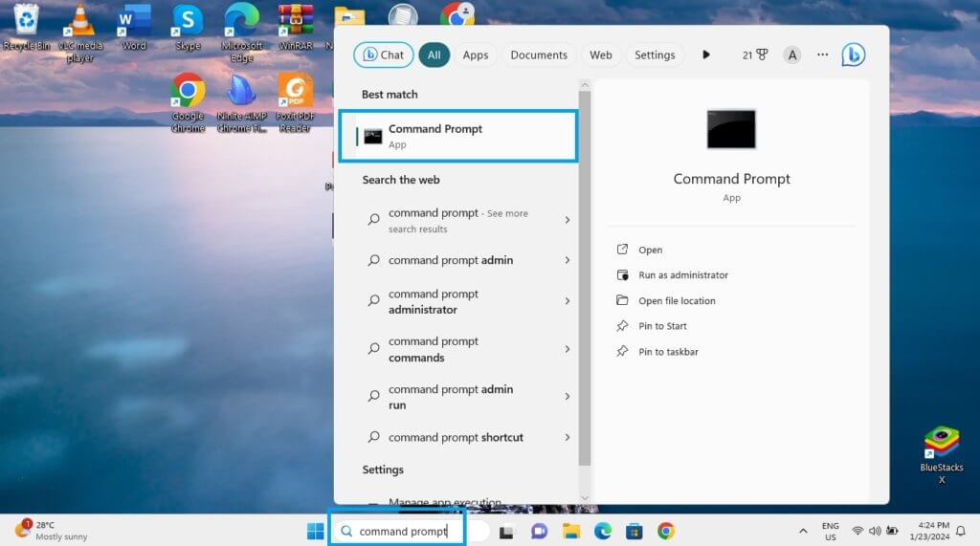Click the large Command Prompt preview icon

pyautogui.click(x=730, y=129)
